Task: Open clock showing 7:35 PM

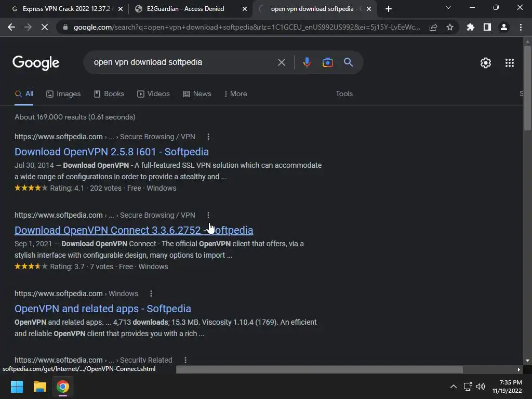Action: pyautogui.click(x=507, y=387)
